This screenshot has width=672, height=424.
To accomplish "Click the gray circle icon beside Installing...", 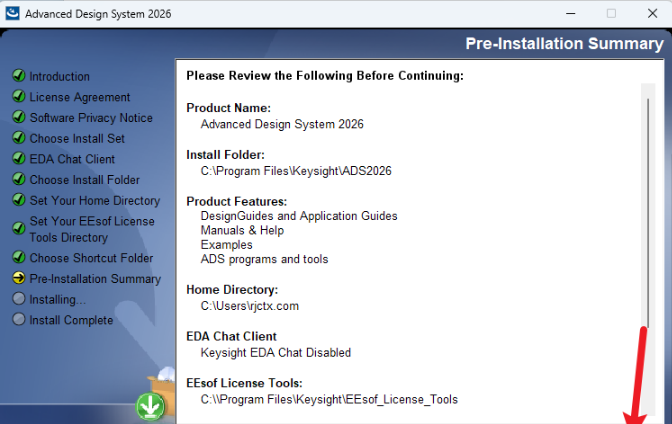I will 18,299.
